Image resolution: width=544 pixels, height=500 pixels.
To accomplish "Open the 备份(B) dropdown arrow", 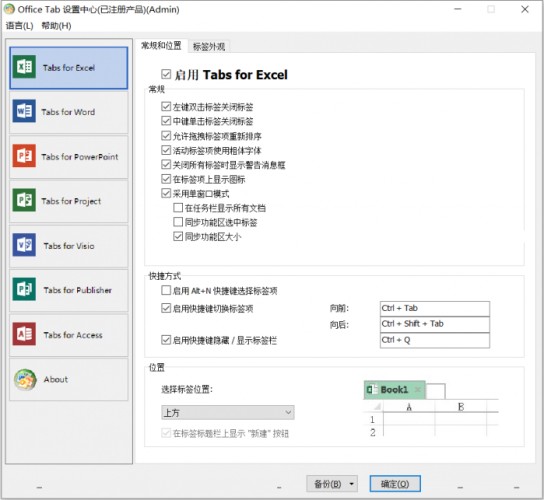I will point(351,484).
